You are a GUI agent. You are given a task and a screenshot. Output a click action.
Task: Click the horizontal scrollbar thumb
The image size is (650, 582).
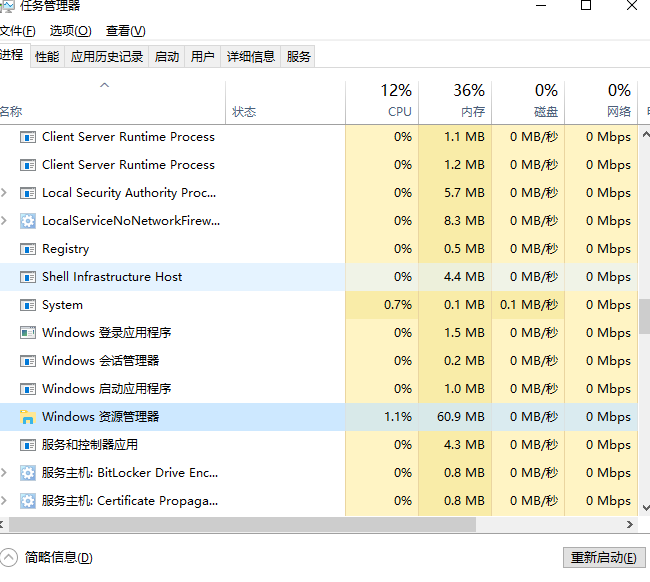click(243, 524)
